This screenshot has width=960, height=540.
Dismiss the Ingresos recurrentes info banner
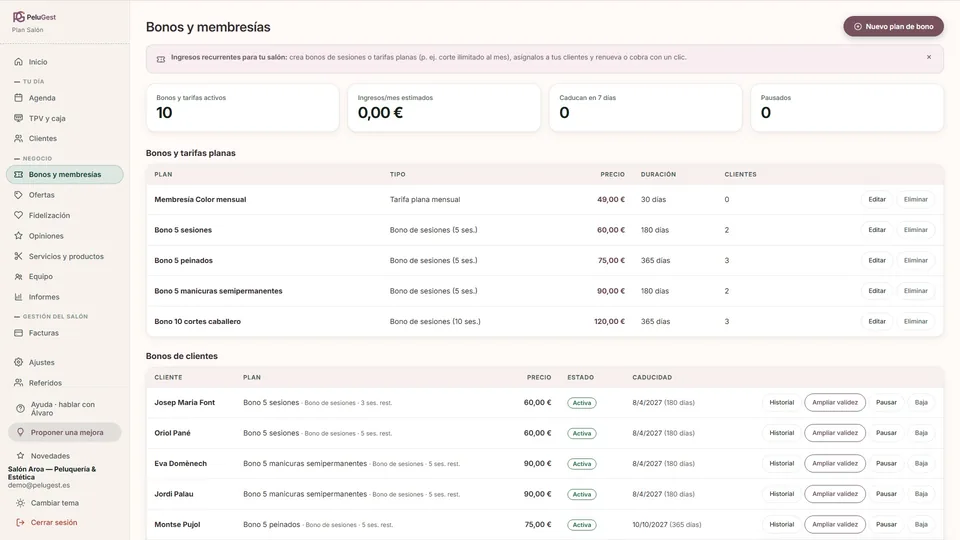929,57
